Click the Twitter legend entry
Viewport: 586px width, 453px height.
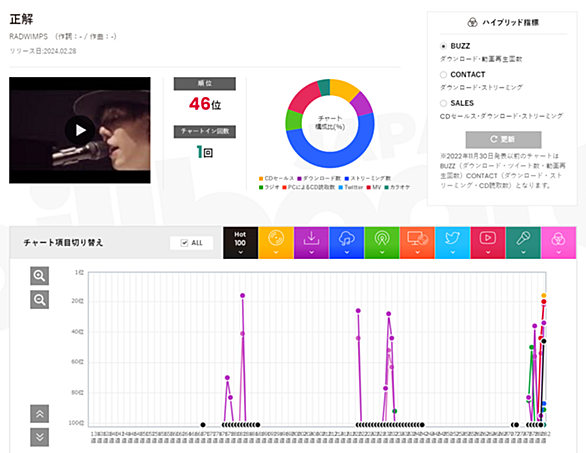coord(351,187)
